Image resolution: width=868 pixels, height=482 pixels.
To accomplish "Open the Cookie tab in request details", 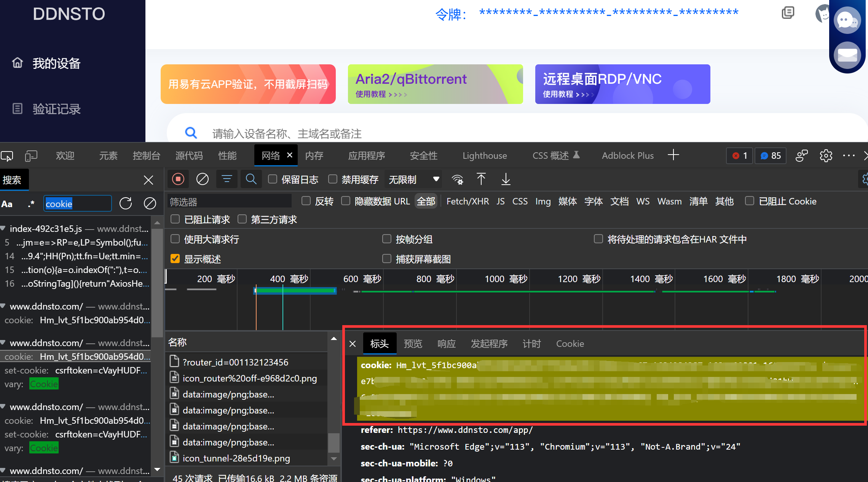I will click(570, 344).
